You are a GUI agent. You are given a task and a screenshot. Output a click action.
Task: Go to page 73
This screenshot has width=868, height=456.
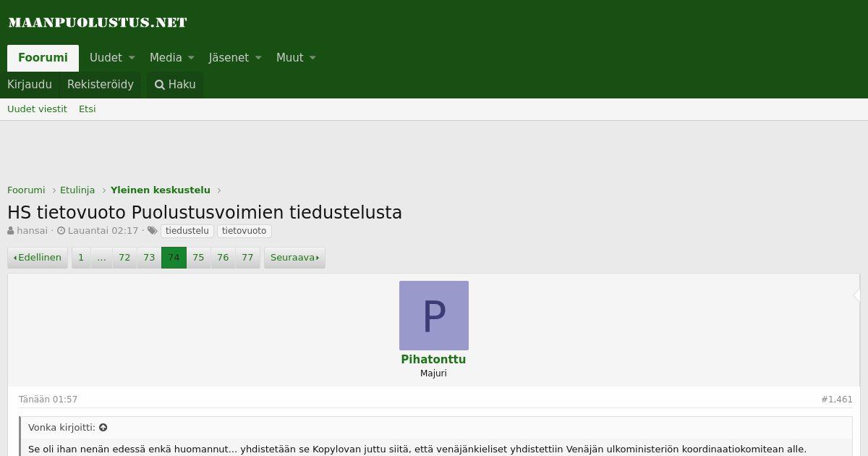click(149, 258)
